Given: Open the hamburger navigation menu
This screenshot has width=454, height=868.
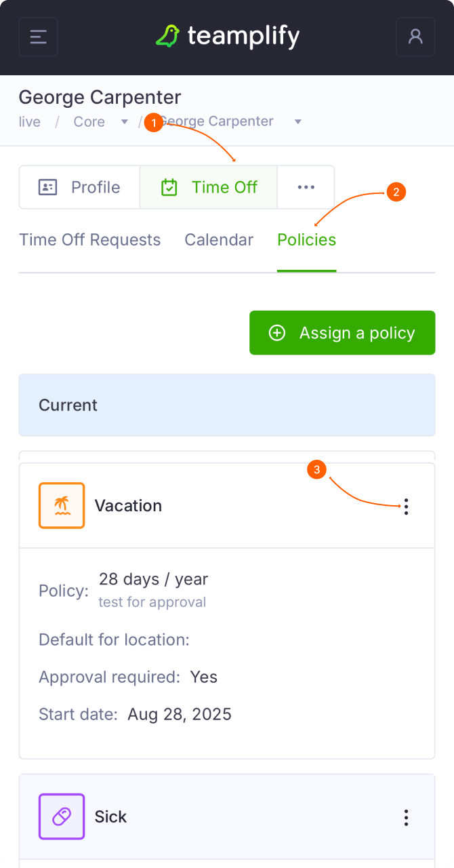Looking at the screenshot, I should point(39,37).
